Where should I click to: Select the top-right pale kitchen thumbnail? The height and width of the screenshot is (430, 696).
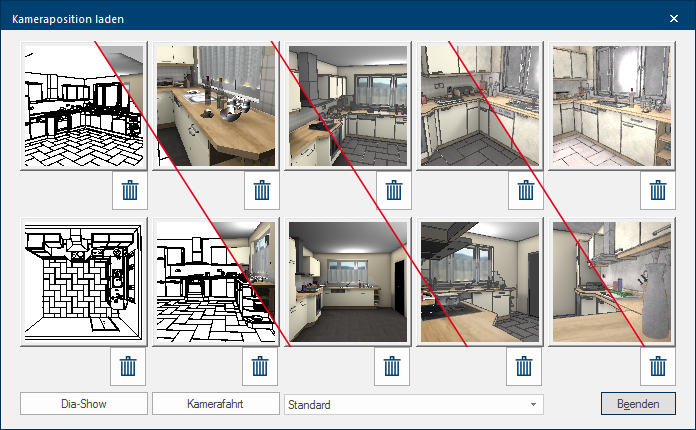(x=612, y=107)
